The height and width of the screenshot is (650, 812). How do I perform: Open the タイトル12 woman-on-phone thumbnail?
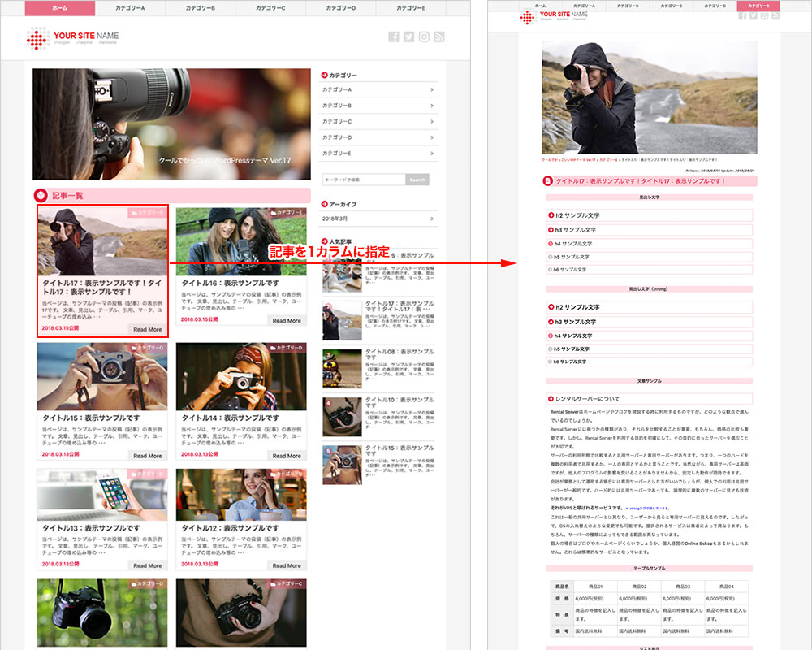tap(241, 495)
